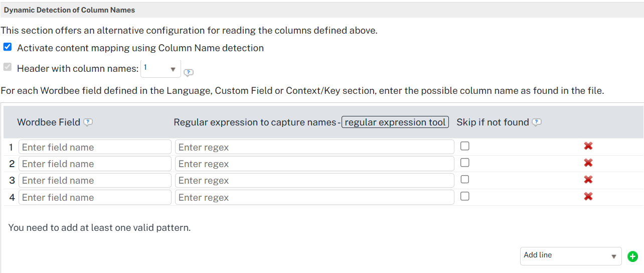Open the Header with column names dropdown
The image size is (644, 273).
click(160, 69)
